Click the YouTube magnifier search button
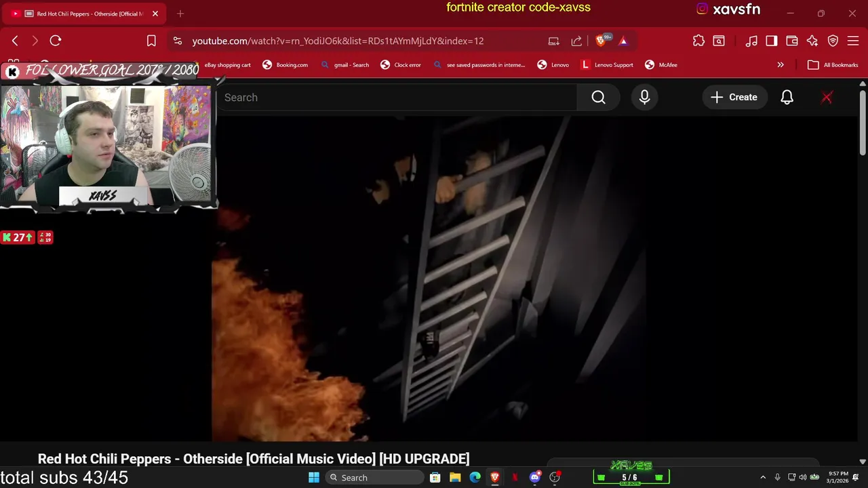The image size is (868, 488). point(598,98)
